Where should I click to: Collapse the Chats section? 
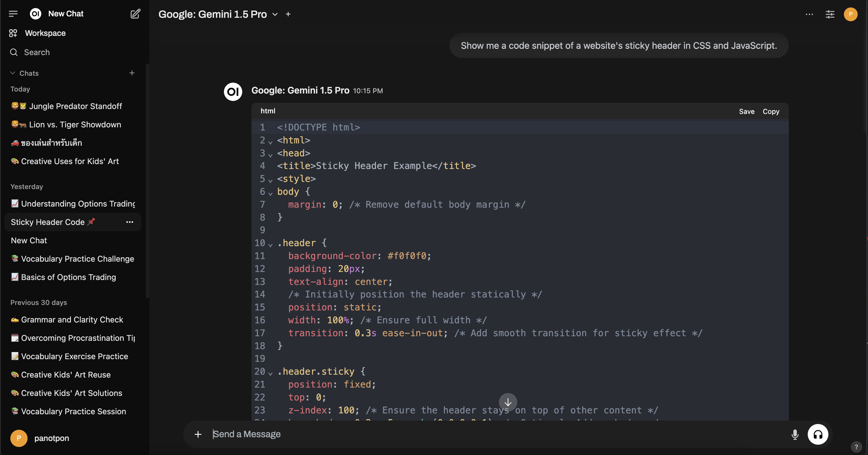point(13,73)
